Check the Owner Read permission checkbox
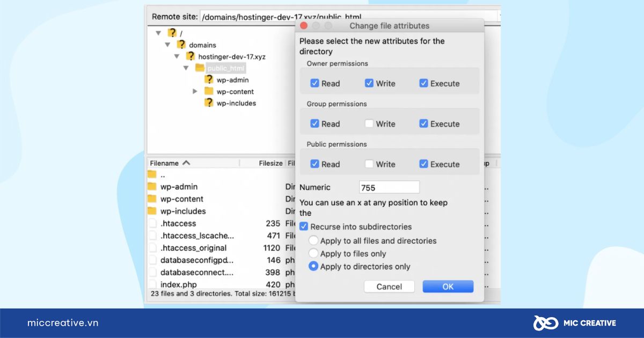644x338 pixels. pos(315,83)
